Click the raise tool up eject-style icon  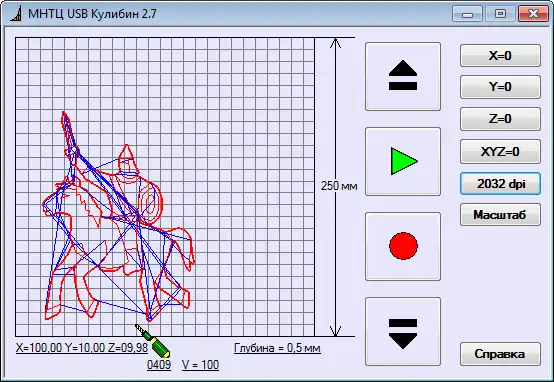point(403,76)
